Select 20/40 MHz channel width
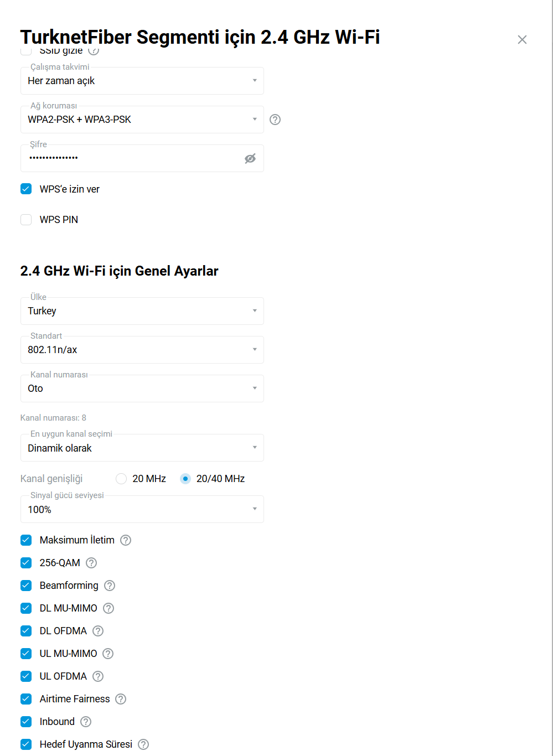This screenshot has width=553, height=756. (185, 479)
